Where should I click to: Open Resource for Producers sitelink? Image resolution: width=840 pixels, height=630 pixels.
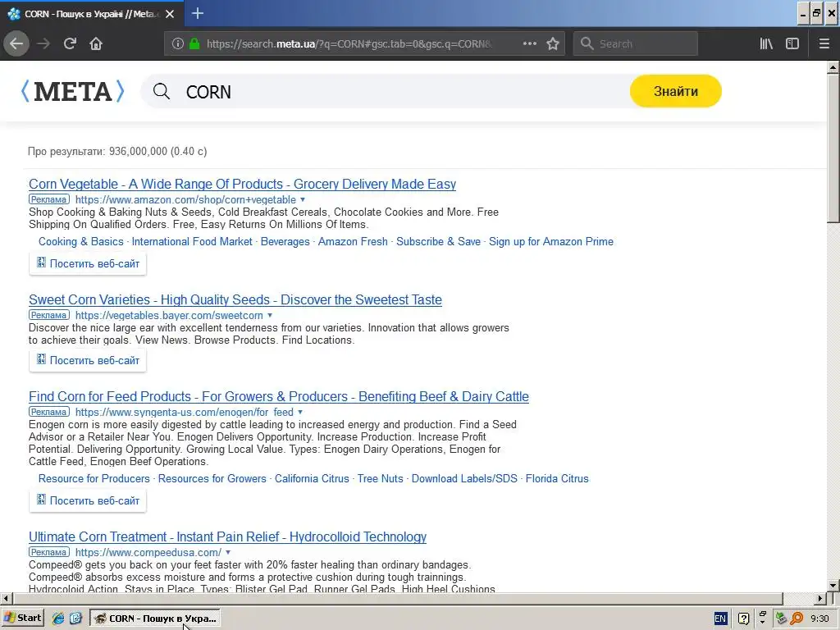pyautogui.click(x=94, y=478)
